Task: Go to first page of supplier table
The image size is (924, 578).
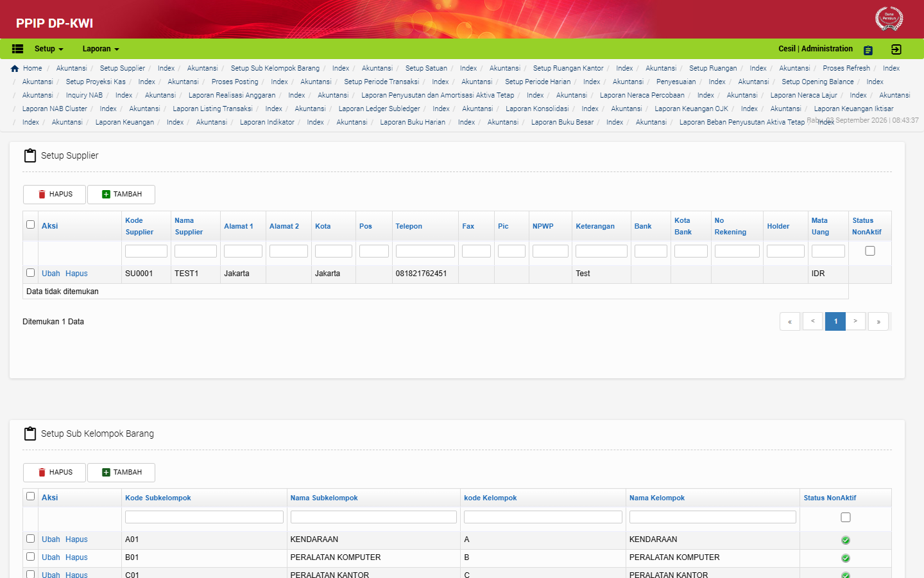Action: click(x=790, y=322)
